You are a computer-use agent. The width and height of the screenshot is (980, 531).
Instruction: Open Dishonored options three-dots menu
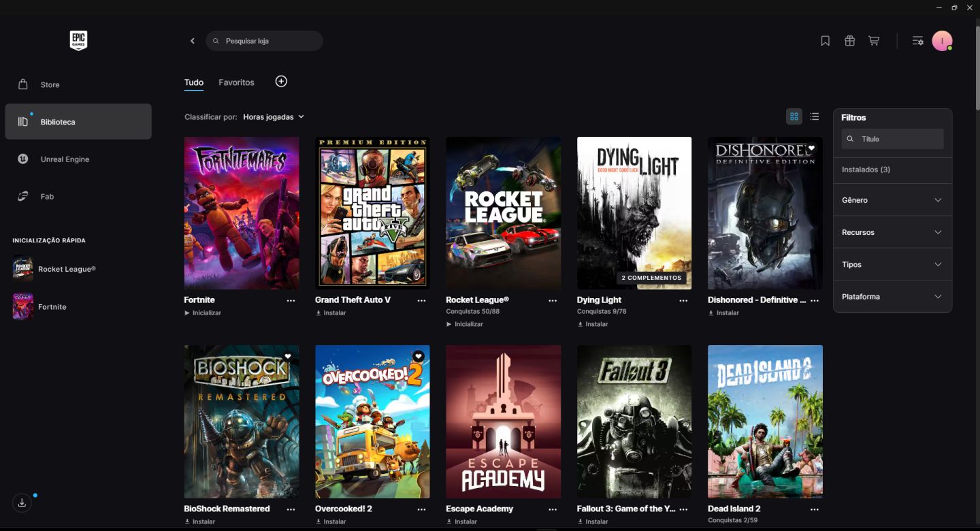click(815, 300)
